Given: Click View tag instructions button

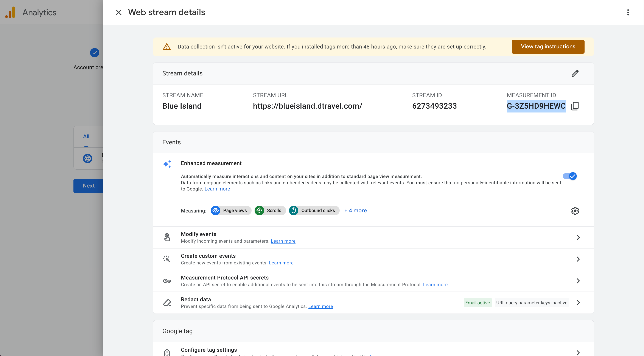Looking at the screenshot, I should coord(548,47).
